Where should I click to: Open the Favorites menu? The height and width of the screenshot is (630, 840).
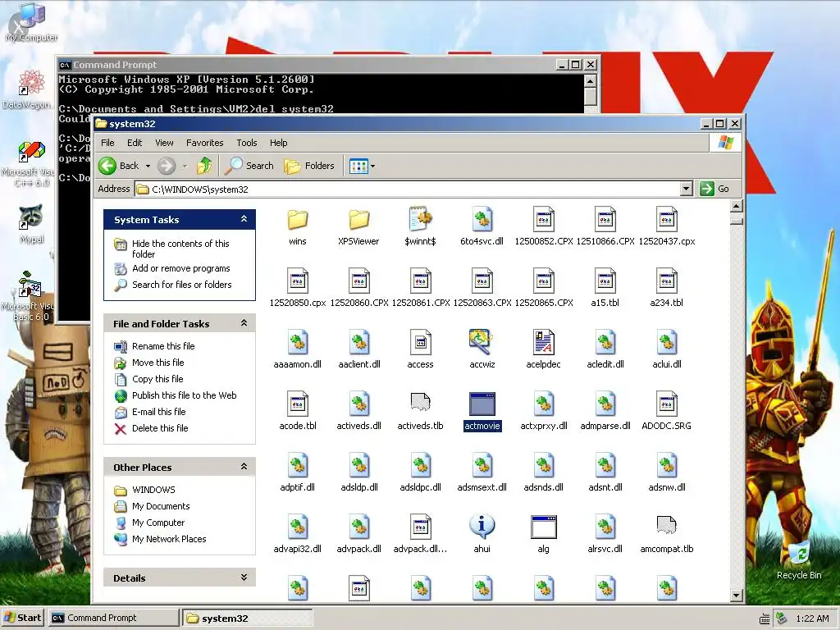click(x=204, y=143)
